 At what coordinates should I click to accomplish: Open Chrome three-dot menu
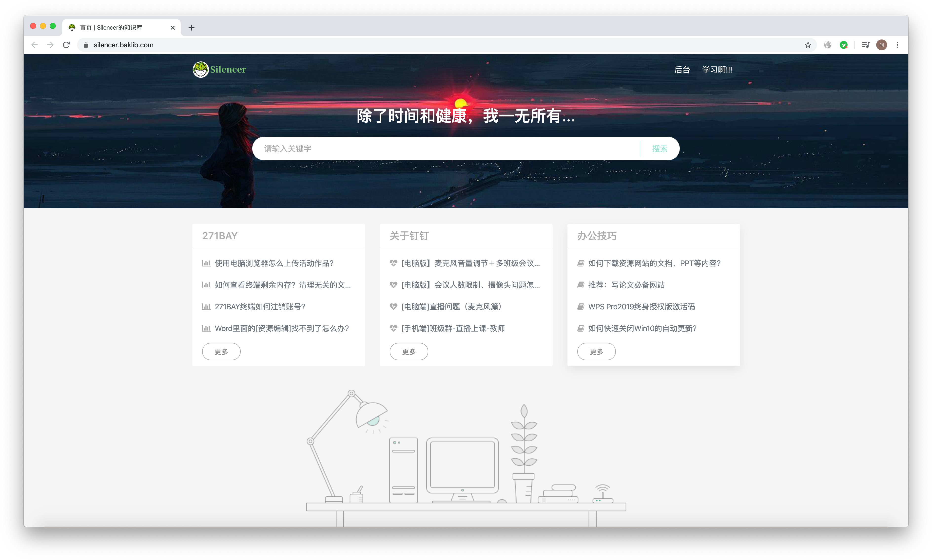click(897, 45)
